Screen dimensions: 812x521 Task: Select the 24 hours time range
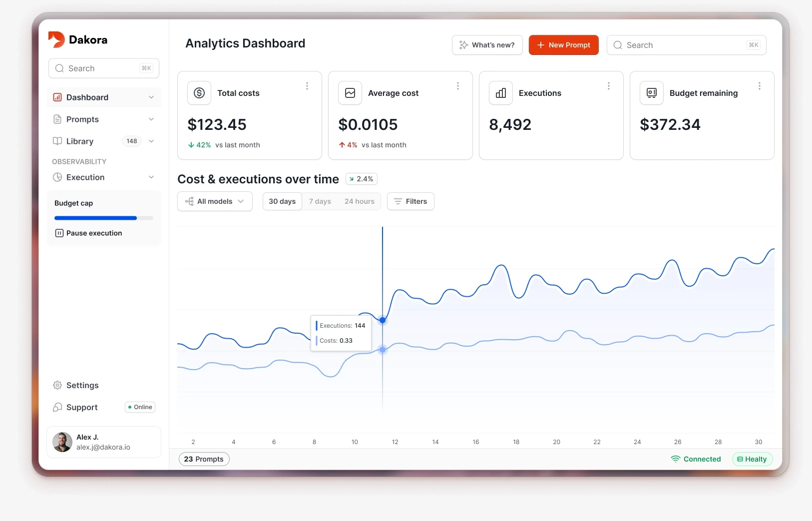coord(359,201)
